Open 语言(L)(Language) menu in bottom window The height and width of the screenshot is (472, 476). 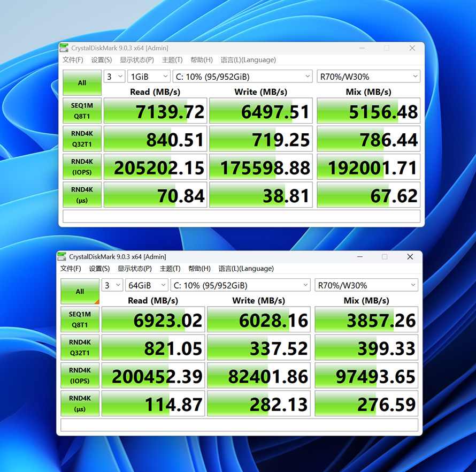pyautogui.click(x=246, y=269)
